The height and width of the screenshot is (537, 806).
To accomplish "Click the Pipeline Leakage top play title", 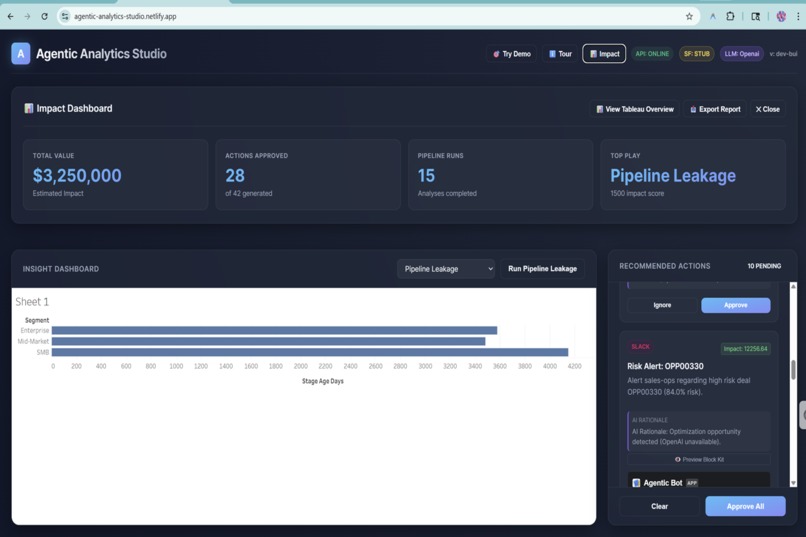I will [673, 176].
